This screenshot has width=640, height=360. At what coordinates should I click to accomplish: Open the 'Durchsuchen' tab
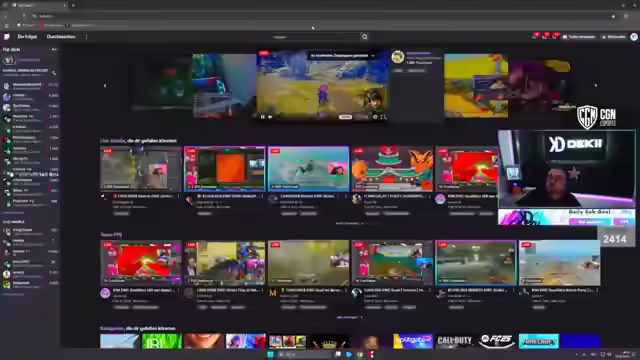pyautogui.click(x=61, y=37)
